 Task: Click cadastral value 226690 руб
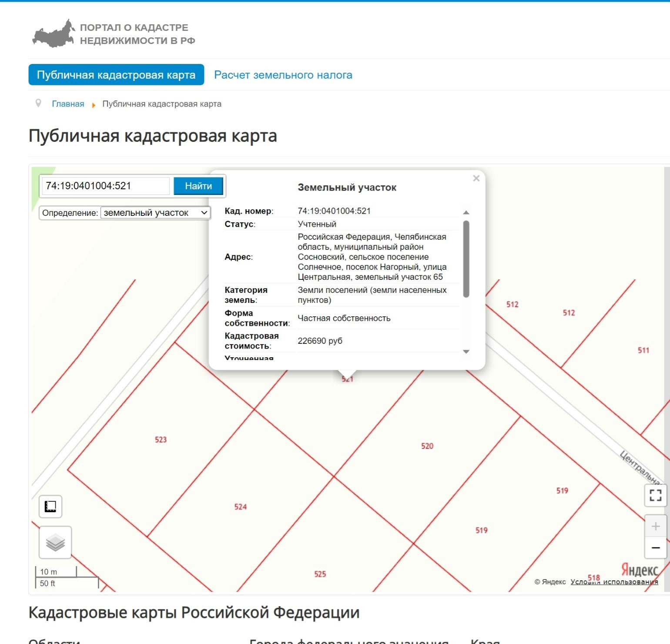pyautogui.click(x=320, y=341)
